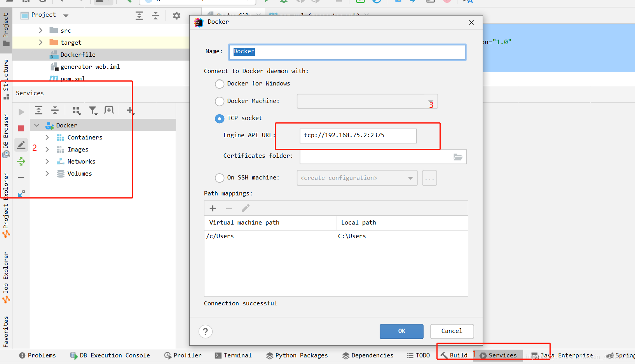635x364 pixels.
Task: Click the Engine API URL field
Action: (x=358, y=136)
